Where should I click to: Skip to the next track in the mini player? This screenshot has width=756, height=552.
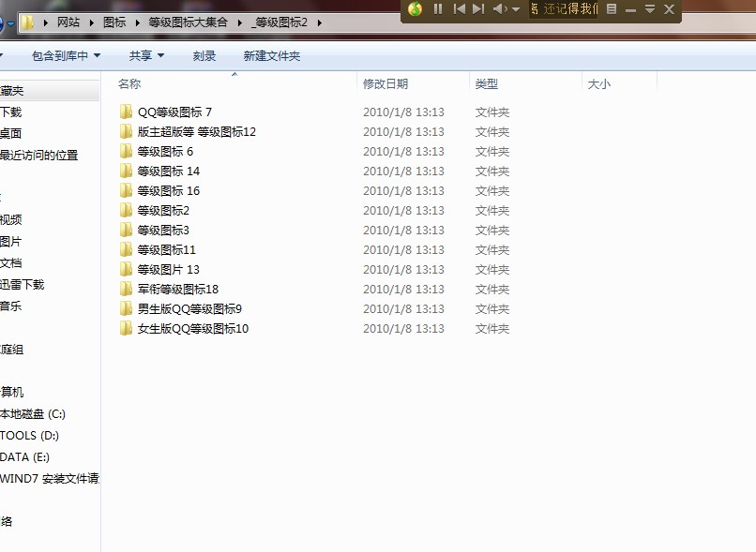477,10
